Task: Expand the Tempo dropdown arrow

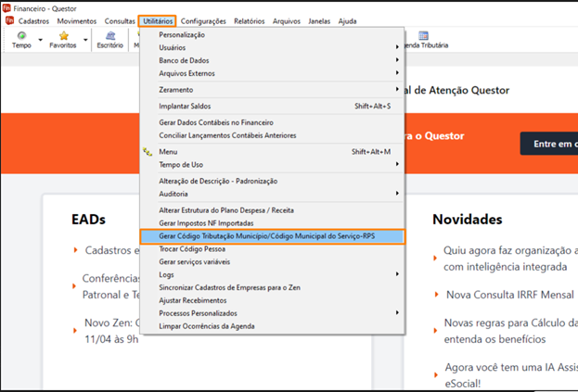Action: 41,40
